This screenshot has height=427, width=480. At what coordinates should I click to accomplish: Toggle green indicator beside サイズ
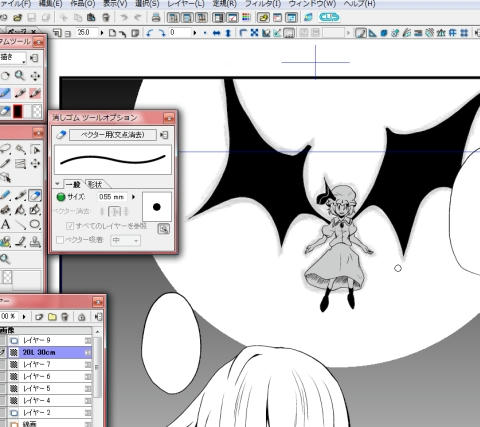tap(61, 197)
